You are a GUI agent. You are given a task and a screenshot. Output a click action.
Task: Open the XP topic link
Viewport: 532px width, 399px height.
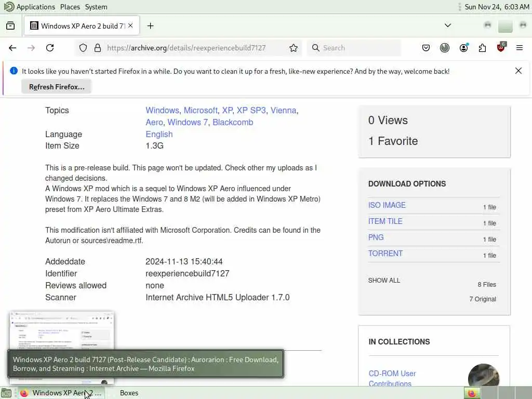coord(228,110)
